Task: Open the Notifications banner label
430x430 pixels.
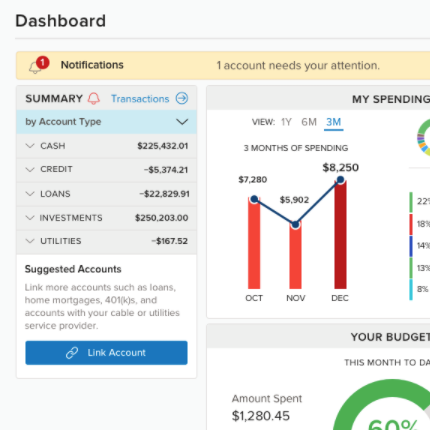Action: pos(92,65)
